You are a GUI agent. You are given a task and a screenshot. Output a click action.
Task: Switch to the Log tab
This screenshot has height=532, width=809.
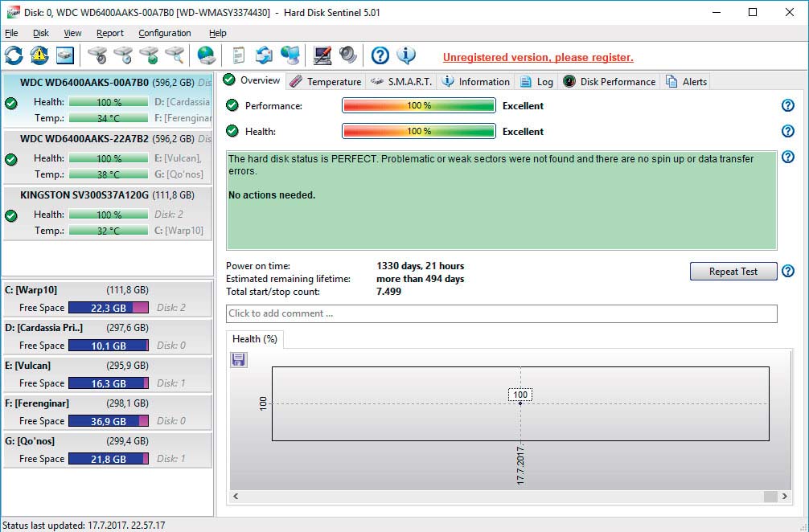[536, 81]
